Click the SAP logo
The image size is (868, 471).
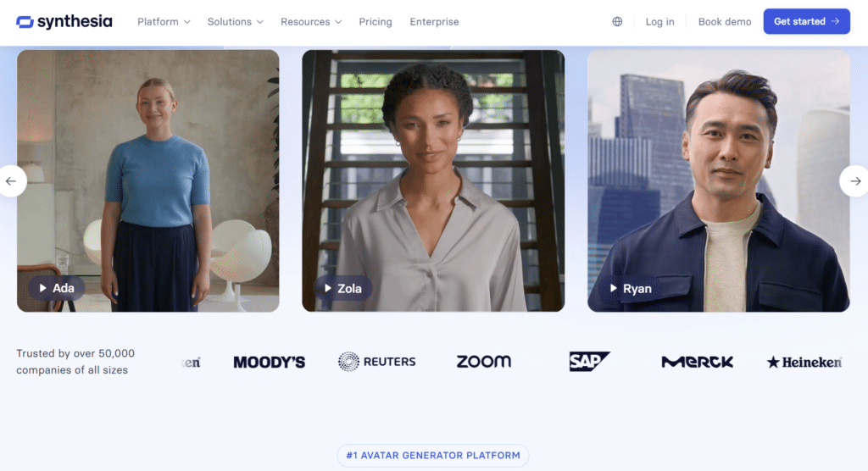tap(590, 362)
